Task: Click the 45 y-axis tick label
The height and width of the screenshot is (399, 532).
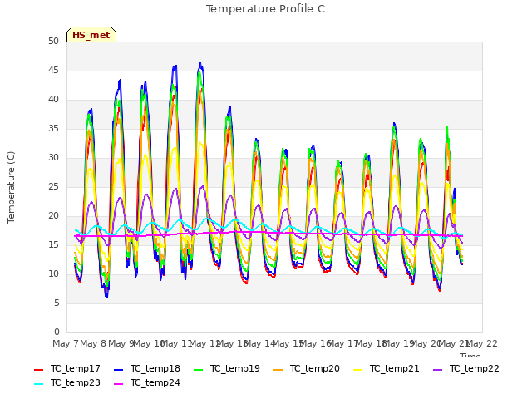Action: point(53,70)
